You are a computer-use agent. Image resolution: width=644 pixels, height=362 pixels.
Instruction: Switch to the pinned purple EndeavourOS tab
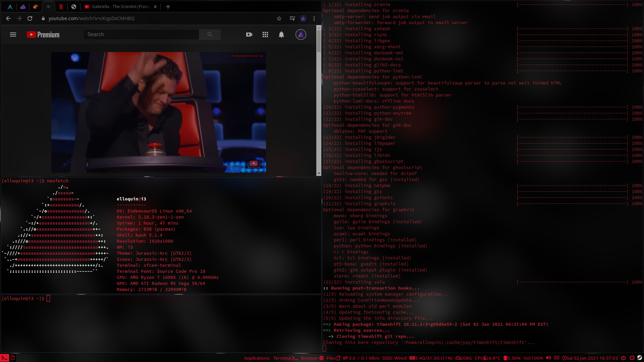[23, 6]
